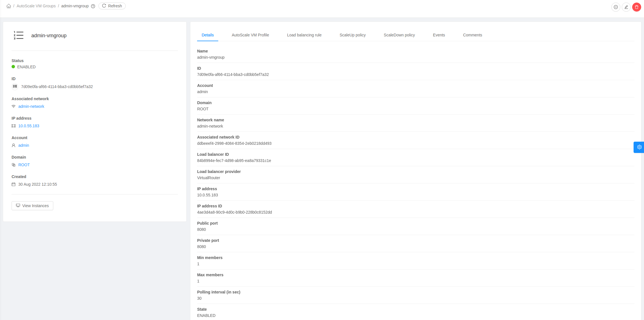Click the ROOT domain link in sidebar
The image size is (644, 320).
tap(24, 165)
